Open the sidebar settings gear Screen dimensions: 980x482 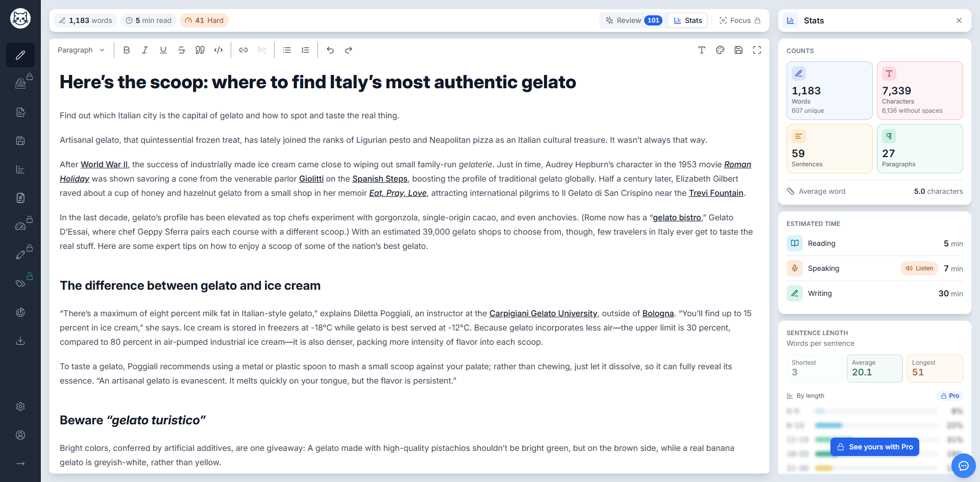click(20, 407)
